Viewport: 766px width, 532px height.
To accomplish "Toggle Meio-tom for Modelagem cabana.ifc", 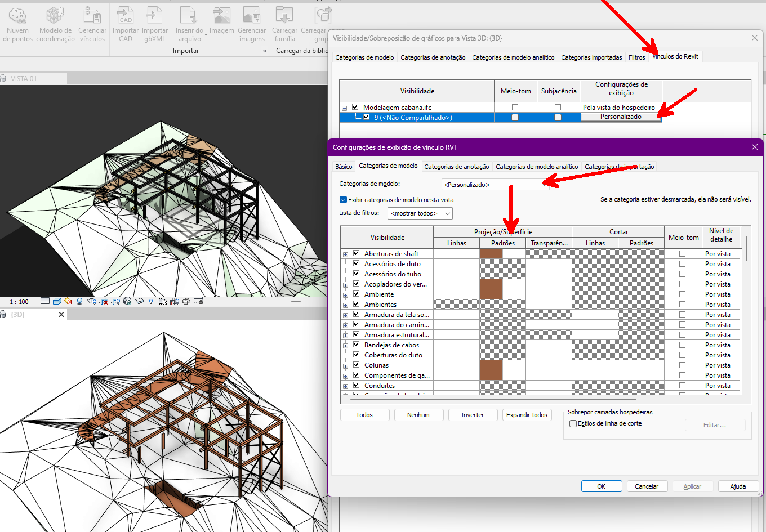I will tap(515, 106).
